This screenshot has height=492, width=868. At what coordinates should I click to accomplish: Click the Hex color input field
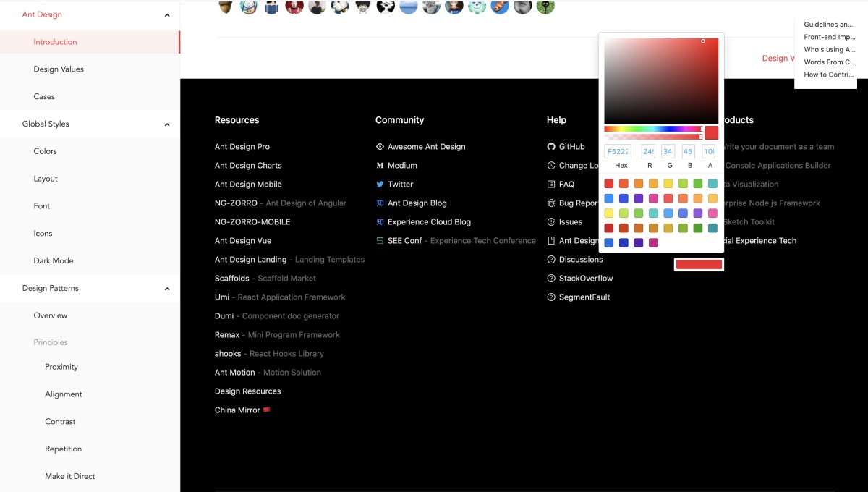tap(618, 151)
